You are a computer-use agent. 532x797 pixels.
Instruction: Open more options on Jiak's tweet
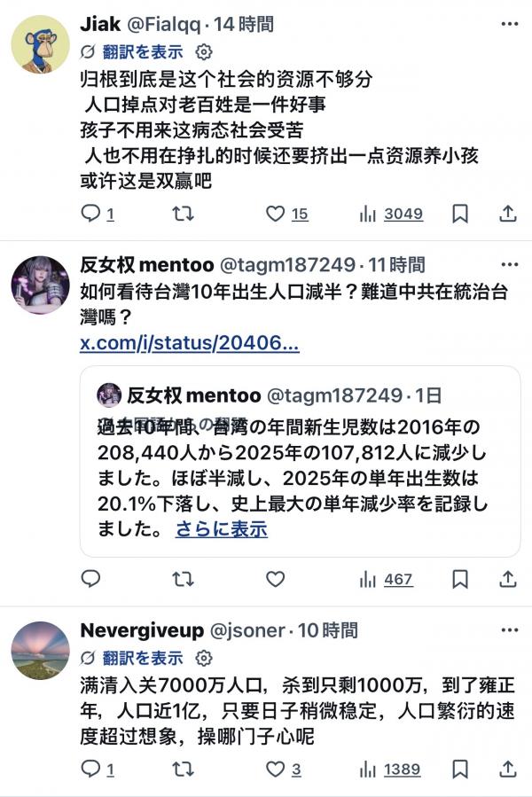[509, 24]
